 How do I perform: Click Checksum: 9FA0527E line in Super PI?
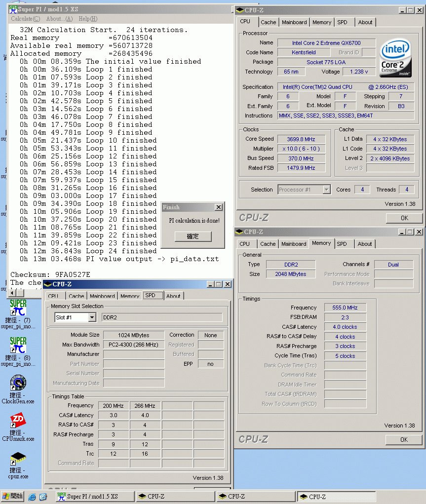[50, 274]
